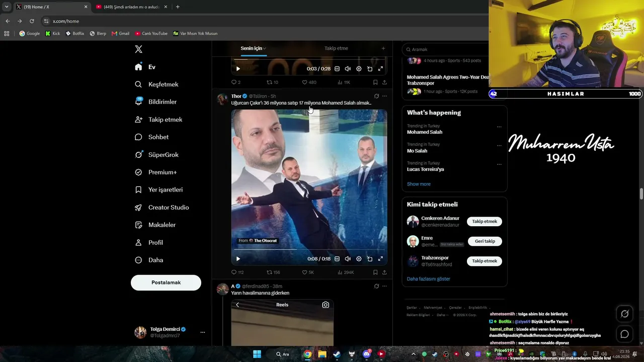Go back in Reels preview
644x362 pixels.
[237, 305]
